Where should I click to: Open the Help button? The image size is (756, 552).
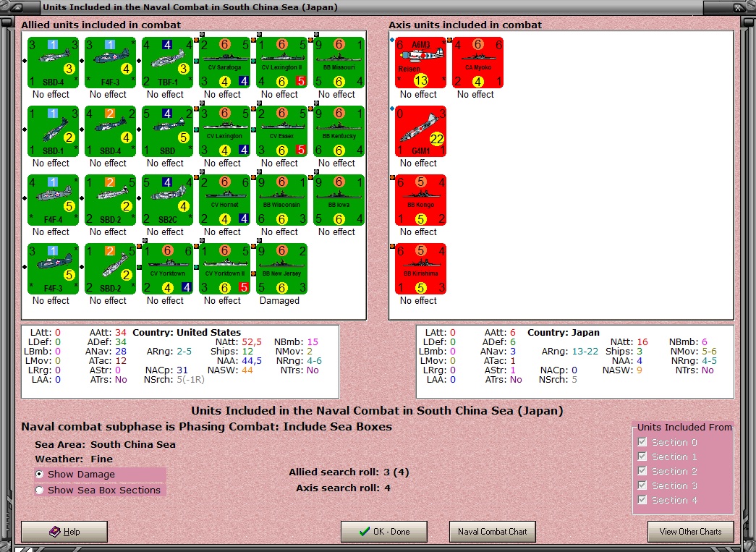(64, 532)
